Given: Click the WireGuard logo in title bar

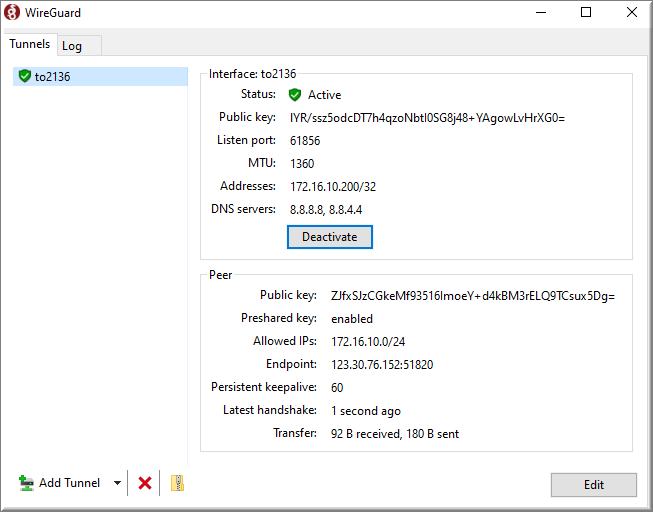Looking at the screenshot, I should point(12,12).
